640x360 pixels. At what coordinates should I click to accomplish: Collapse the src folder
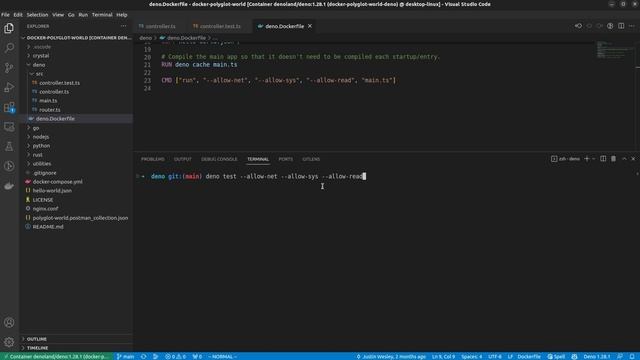(39, 73)
